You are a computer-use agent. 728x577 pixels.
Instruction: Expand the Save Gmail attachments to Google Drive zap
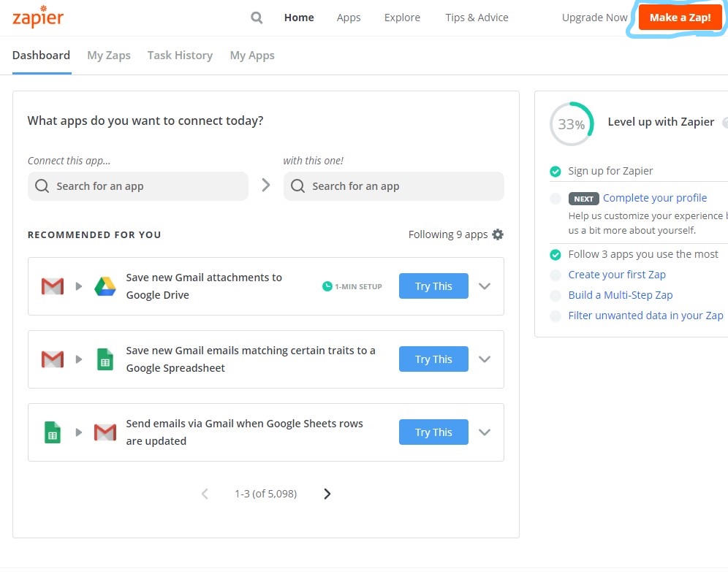pos(485,286)
